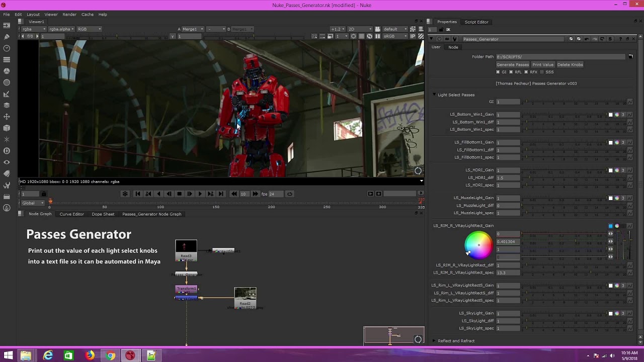Uncheck the GI checkbox

pos(498,72)
